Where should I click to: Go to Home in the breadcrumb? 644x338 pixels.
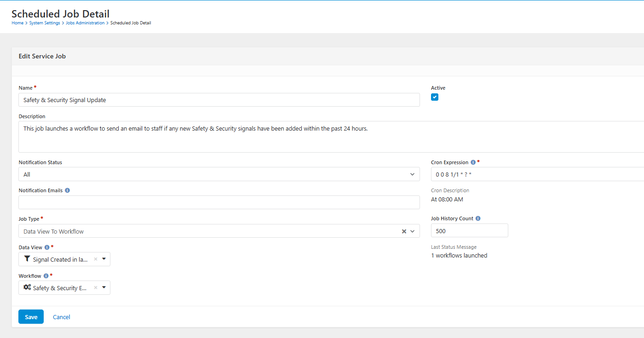click(x=17, y=23)
